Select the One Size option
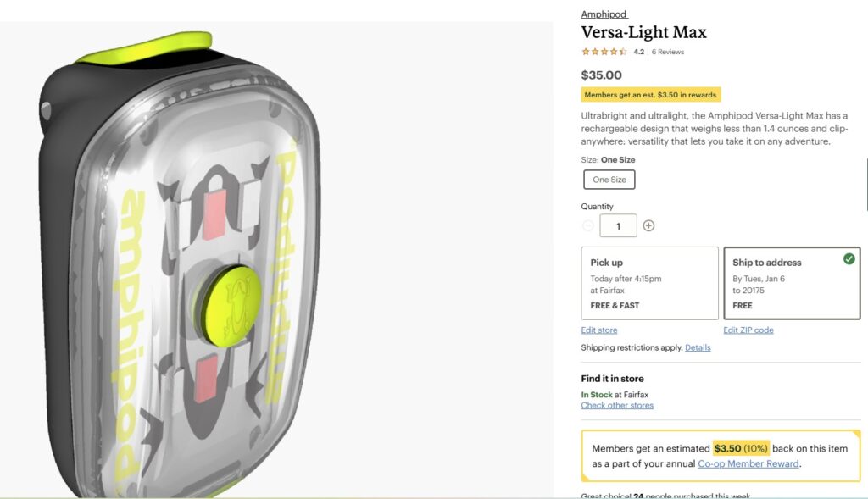868x499 pixels. (609, 180)
